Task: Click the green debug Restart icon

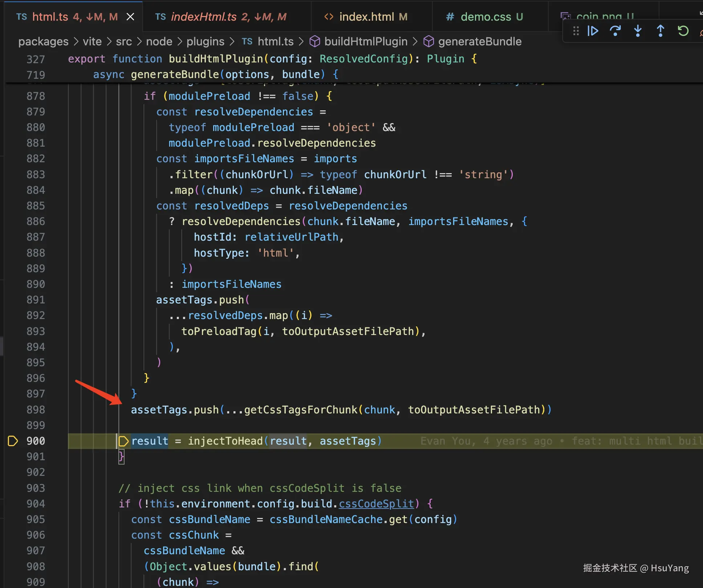Action: click(683, 31)
